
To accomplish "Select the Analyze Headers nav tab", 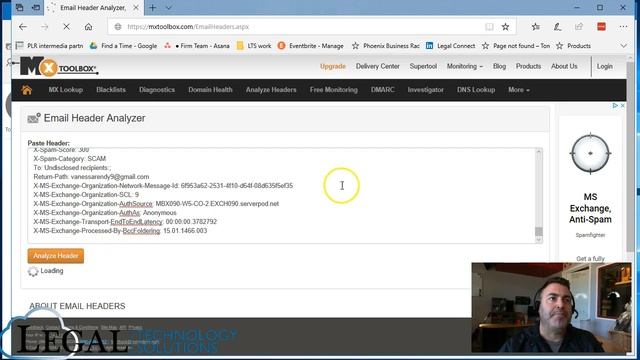I will 271,90.
